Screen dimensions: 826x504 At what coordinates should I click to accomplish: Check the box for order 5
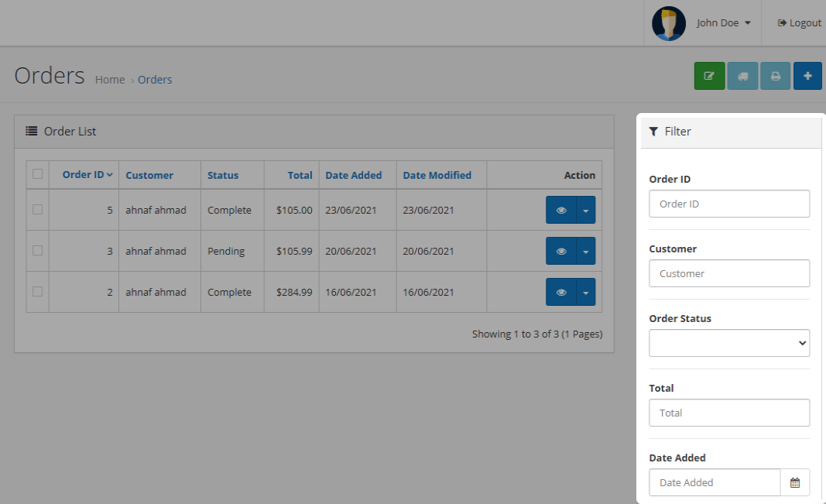pos(37,209)
